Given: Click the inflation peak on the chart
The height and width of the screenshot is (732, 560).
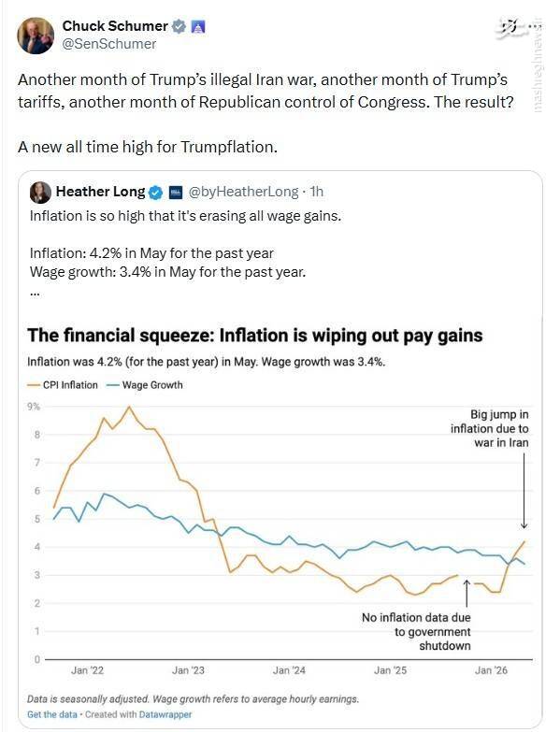Looking at the screenshot, I should tap(129, 407).
